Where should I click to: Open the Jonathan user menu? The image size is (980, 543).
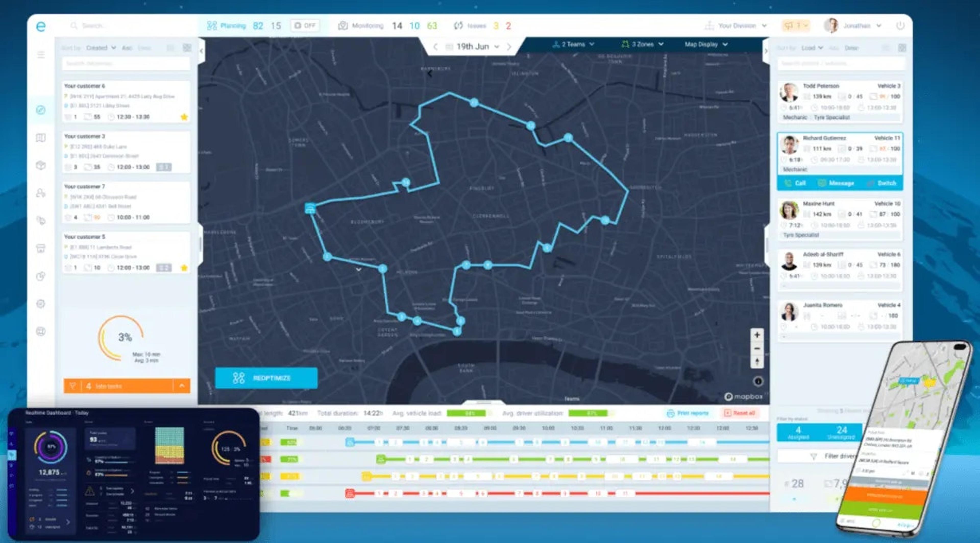[x=853, y=26]
